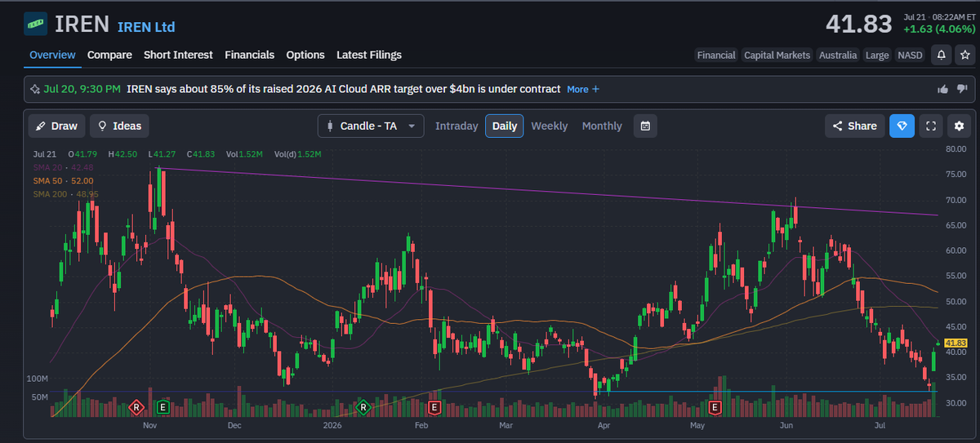980x443 pixels.
Task: Open the notification bell alert icon
Action: (942, 55)
